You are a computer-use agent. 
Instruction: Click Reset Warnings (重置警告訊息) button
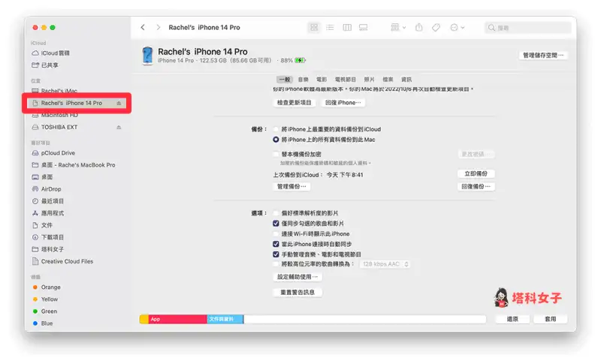297,293
